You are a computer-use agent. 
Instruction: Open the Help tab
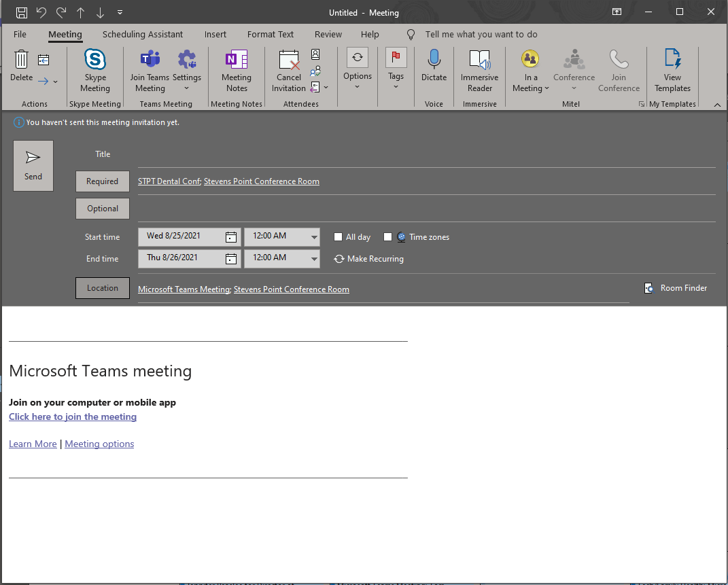(370, 35)
